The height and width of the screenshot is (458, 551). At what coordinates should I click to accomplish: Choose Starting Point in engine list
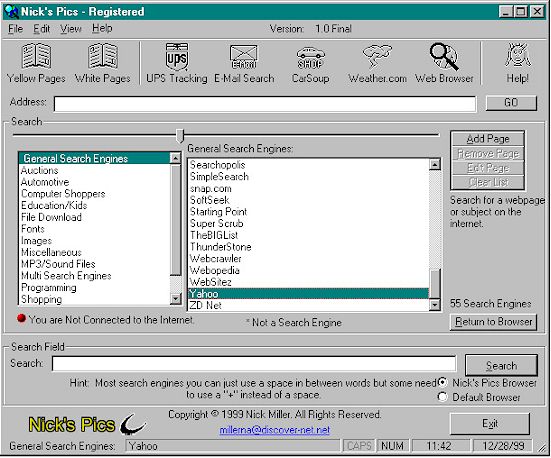pos(309,212)
